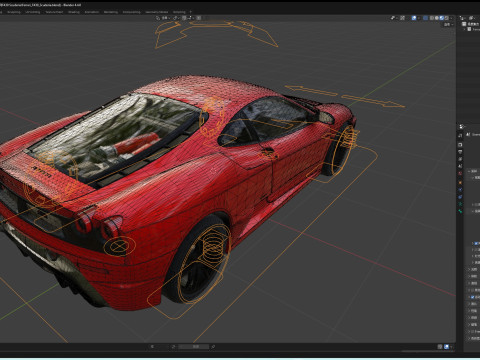The height and width of the screenshot is (360, 480).
Task: Switch to the Sculpting workspace tab
Action: point(14,12)
